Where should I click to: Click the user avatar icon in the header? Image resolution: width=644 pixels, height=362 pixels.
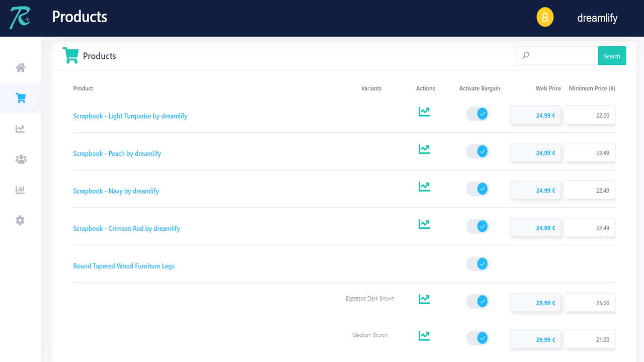click(x=544, y=17)
